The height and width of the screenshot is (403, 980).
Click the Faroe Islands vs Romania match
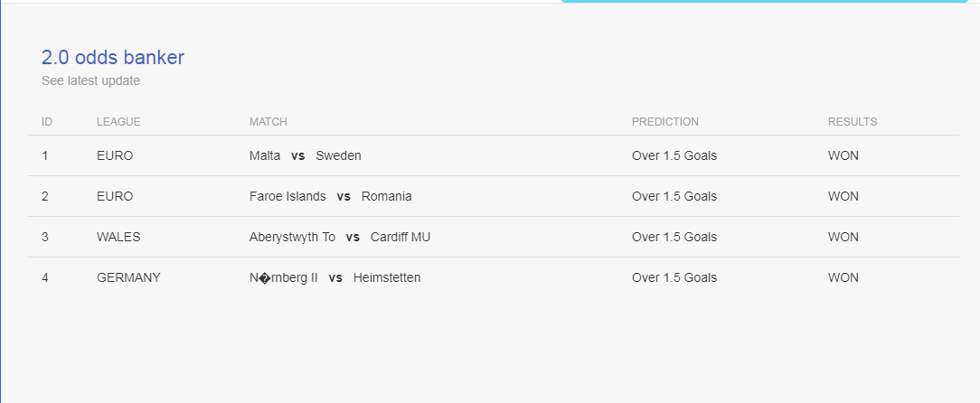[x=331, y=196]
